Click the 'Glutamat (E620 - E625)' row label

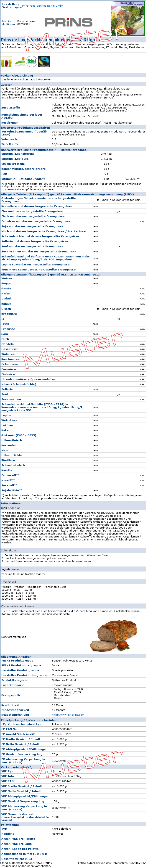click(x=19, y=435)
